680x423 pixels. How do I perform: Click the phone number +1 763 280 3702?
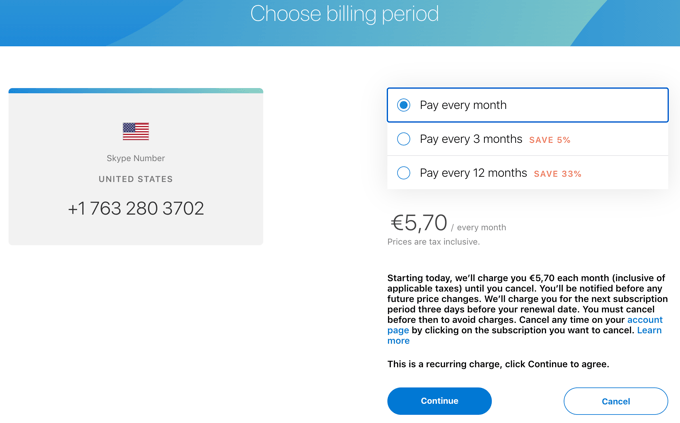[136, 209]
